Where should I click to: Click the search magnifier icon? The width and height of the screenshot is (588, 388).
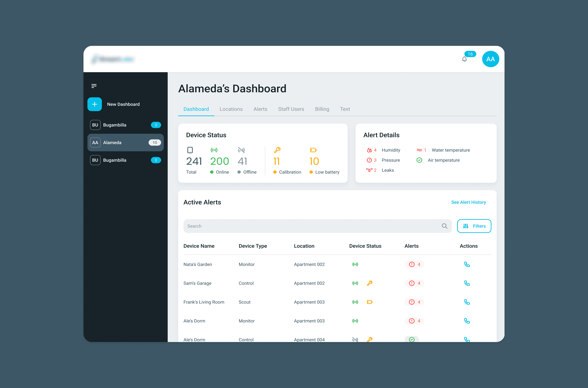[444, 226]
